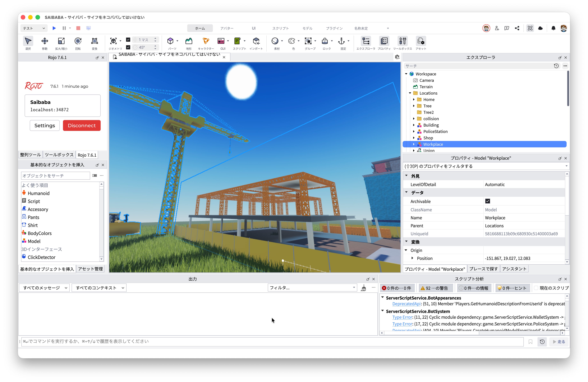The height and width of the screenshot is (382, 588).
Task: Expand the Home folder in Explorer
Action: tap(414, 100)
